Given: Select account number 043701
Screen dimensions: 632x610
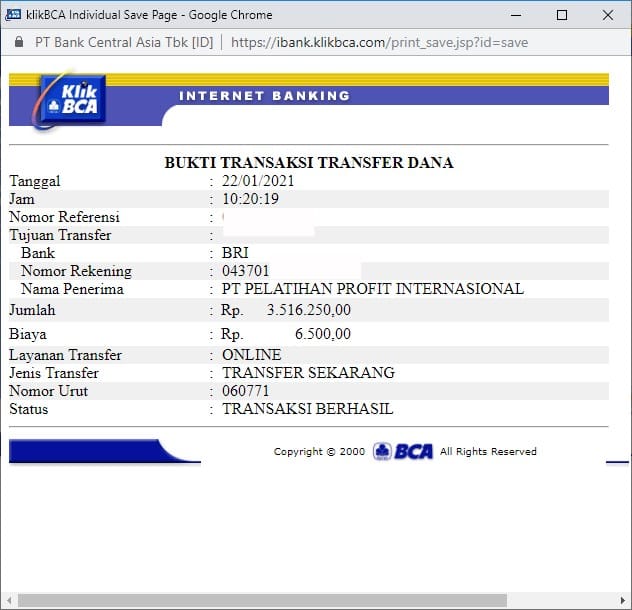Looking at the screenshot, I should coord(245,271).
